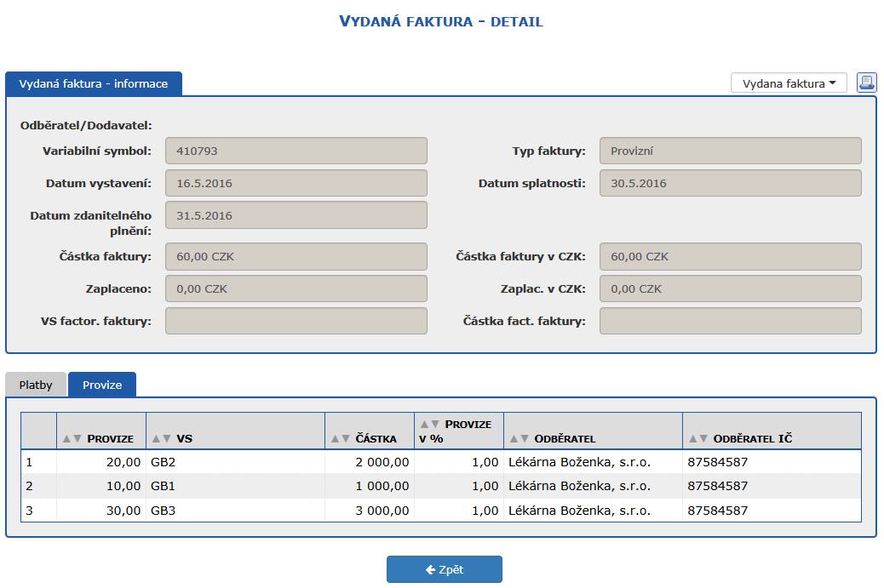Click the Zaplaceno field

click(296, 289)
